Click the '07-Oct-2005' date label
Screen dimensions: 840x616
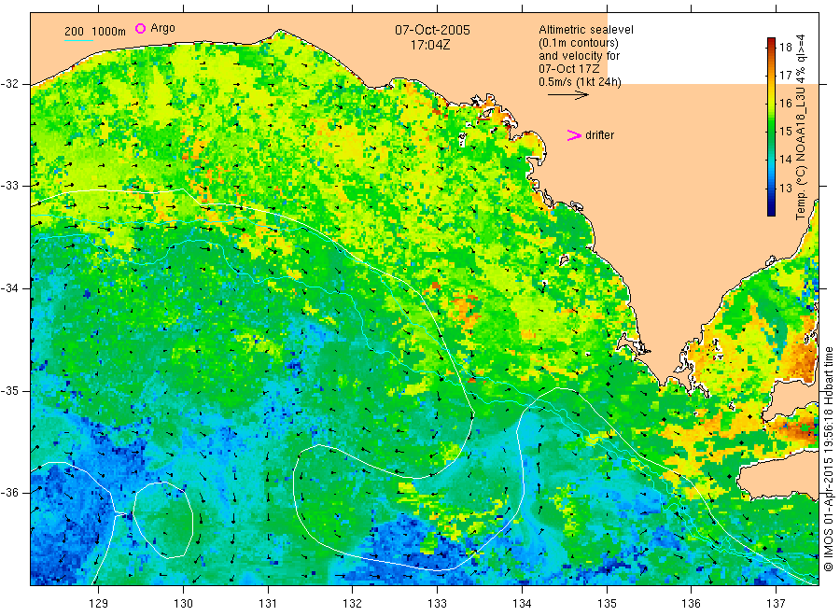tap(432, 30)
